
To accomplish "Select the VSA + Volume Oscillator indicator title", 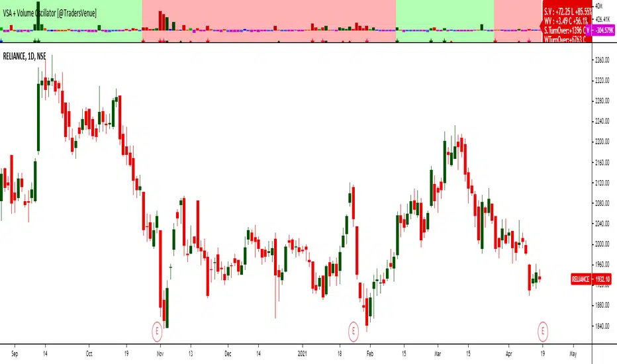I will click(x=50, y=13).
